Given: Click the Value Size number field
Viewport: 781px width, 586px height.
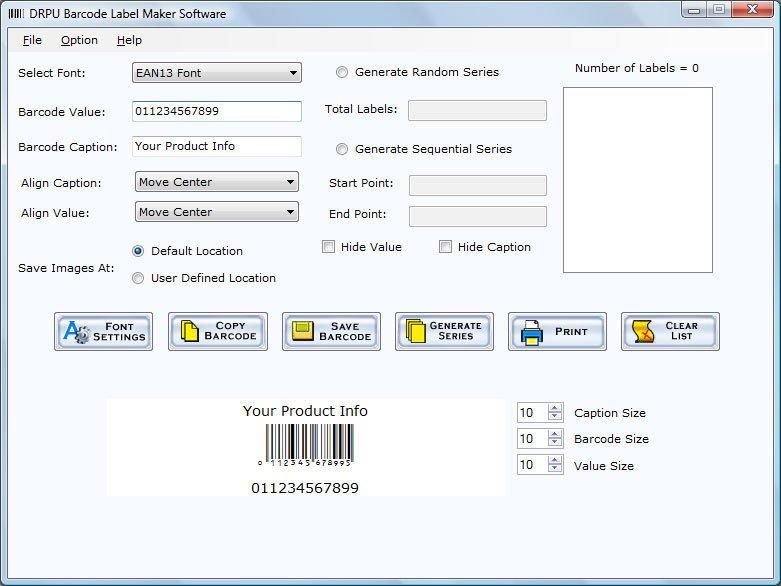Looking at the screenshot, I should [x=532, y=465].
